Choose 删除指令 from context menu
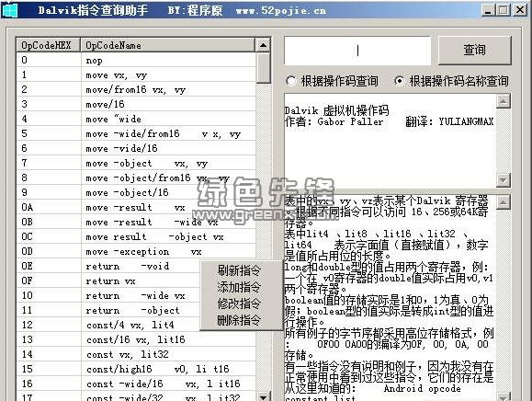532x401 pixels. point(239,320)
